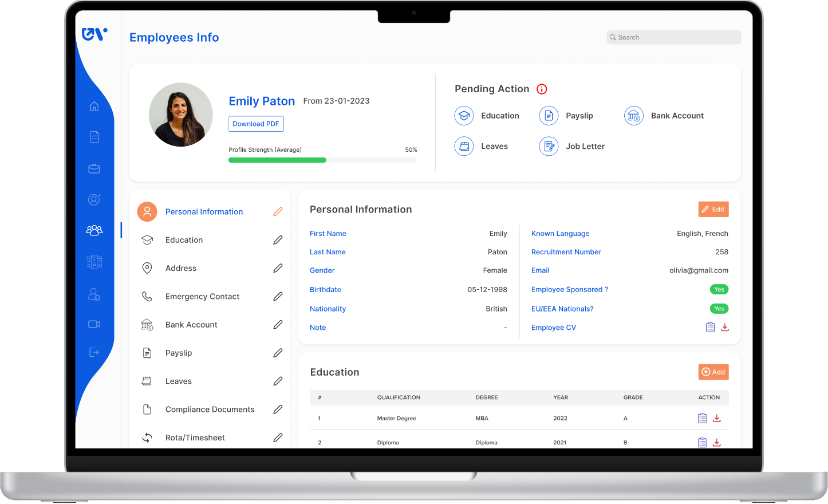Add a new education entry
Screen dimensions: 828x504
[x=713, y=372]
